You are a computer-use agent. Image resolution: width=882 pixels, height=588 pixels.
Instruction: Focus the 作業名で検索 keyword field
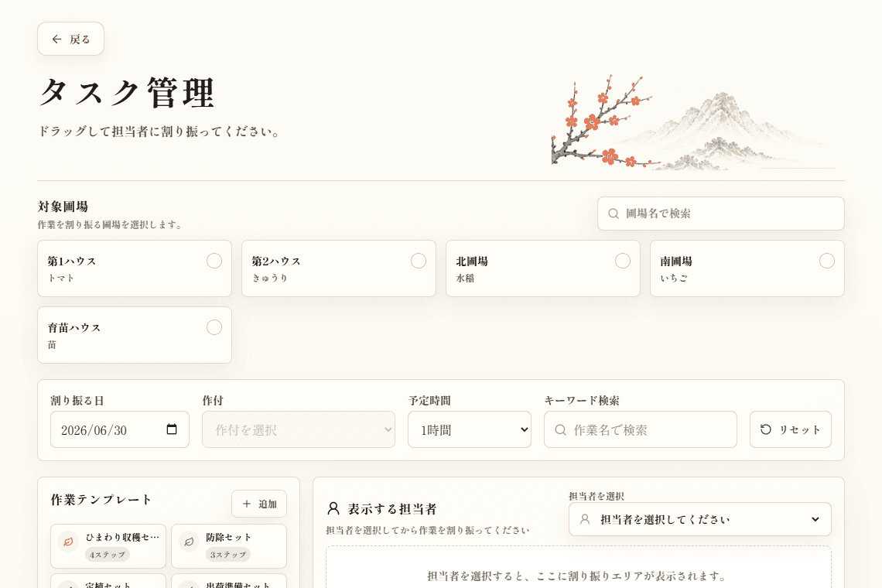640,429
